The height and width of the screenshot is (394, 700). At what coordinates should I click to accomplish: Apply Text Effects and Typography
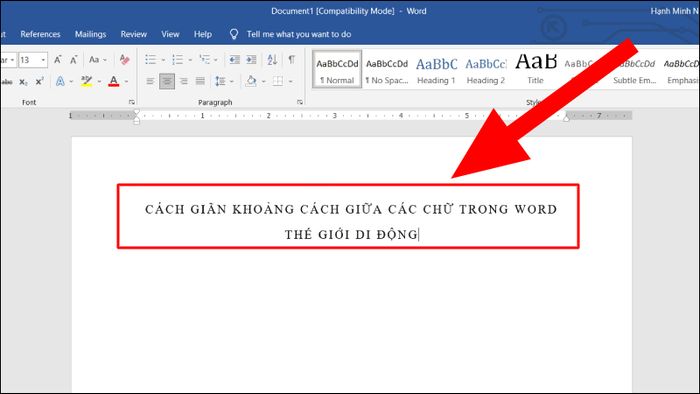coord(60,82)
